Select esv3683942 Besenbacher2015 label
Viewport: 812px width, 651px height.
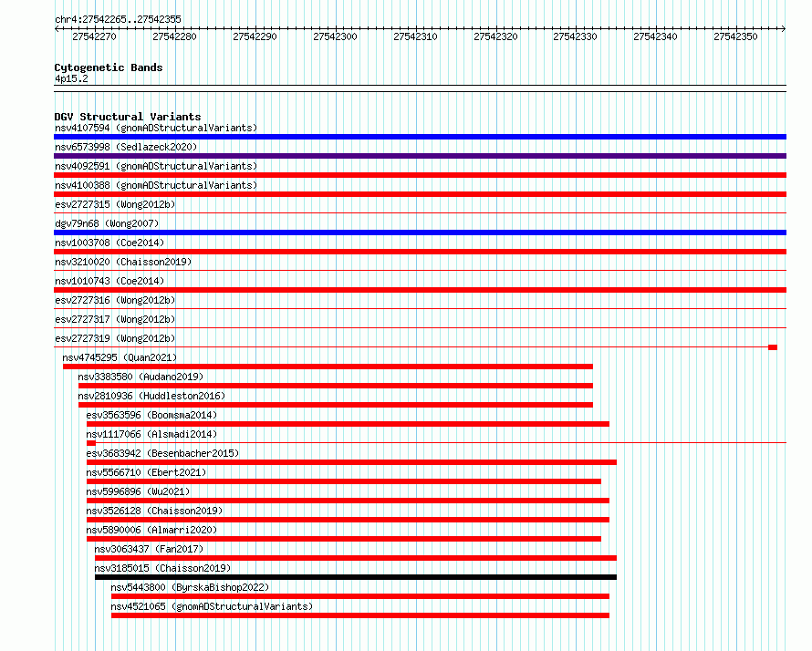coord(162,453)
